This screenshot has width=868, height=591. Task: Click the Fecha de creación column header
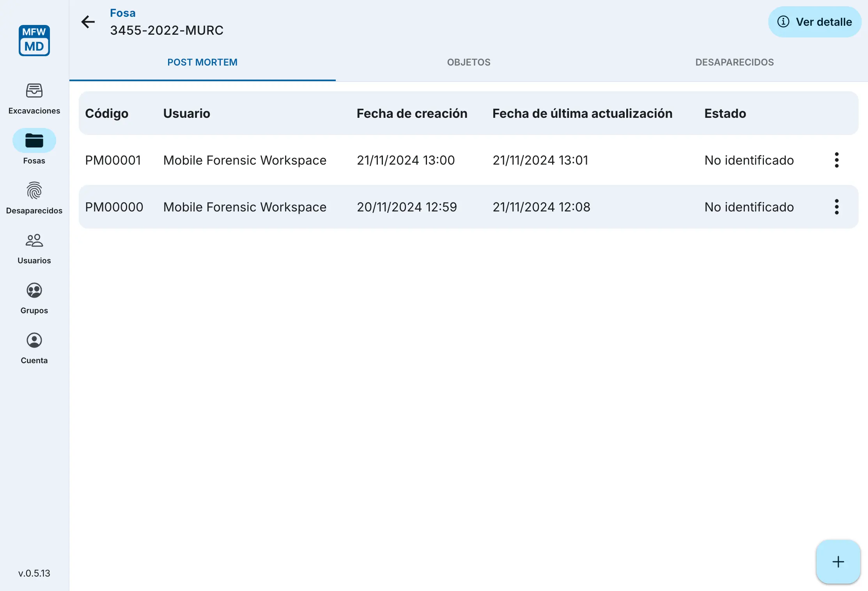click(x=412, y=114)
